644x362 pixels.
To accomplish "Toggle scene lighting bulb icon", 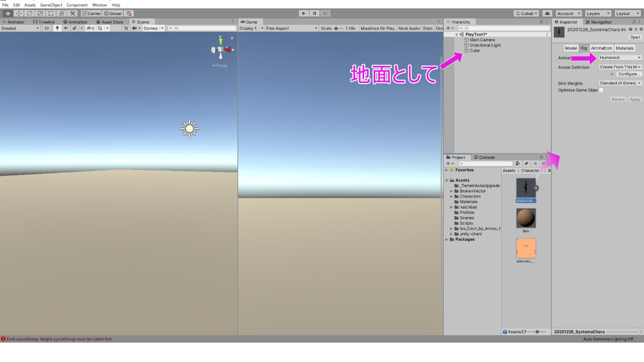I will pos(57,28).
